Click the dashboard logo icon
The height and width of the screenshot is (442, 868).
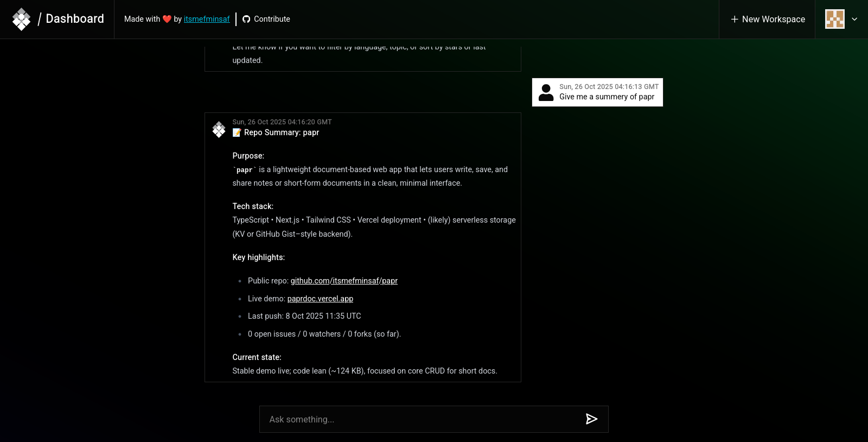click(x=21, y=19)
